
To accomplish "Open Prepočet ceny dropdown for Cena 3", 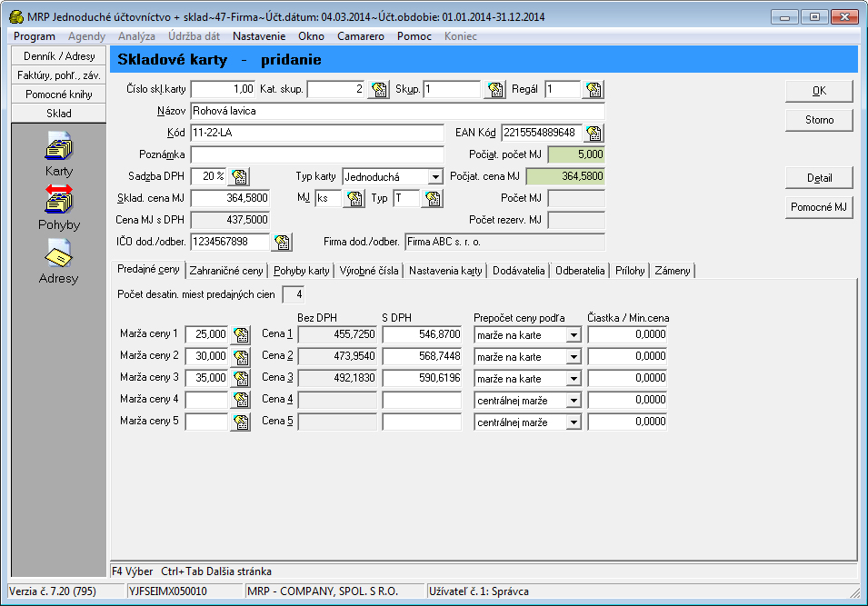I will [x=573, y=379].
